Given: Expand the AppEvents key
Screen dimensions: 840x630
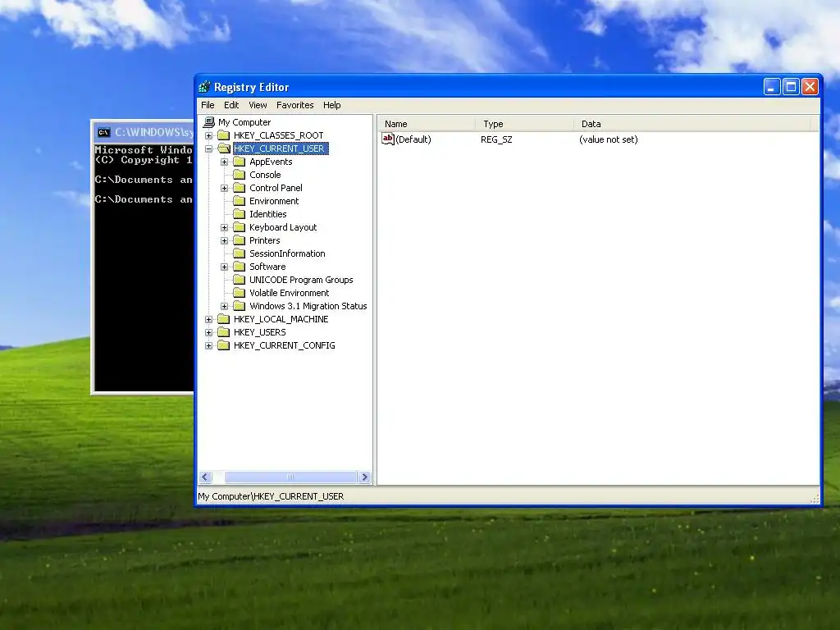Looking at the screenshot, I should click(225, 162).
